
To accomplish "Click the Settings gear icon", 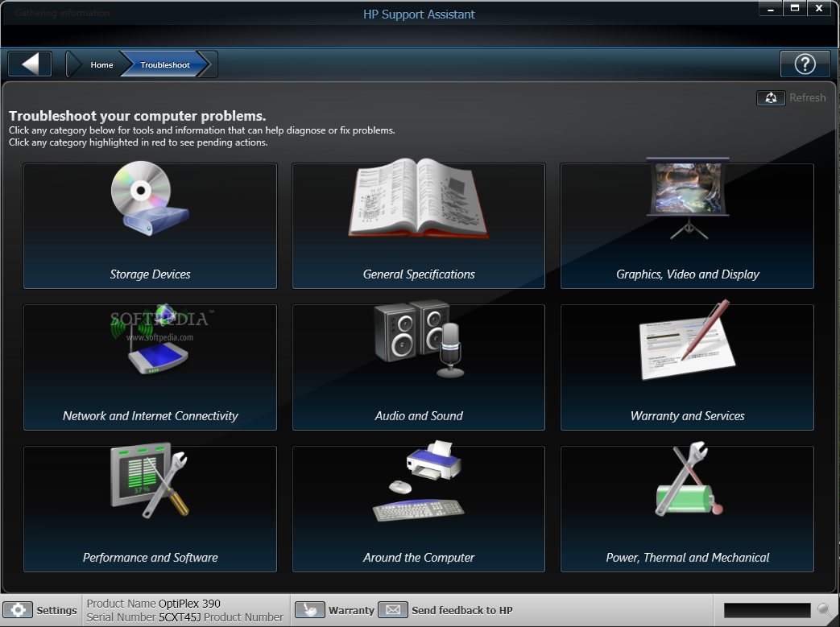I will (x=18, y=610).
